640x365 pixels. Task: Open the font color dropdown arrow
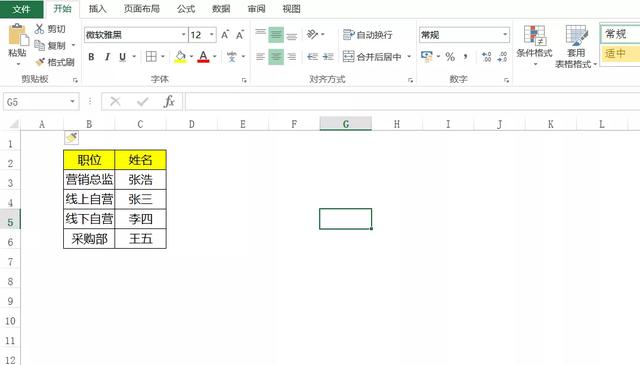point(215,56)
